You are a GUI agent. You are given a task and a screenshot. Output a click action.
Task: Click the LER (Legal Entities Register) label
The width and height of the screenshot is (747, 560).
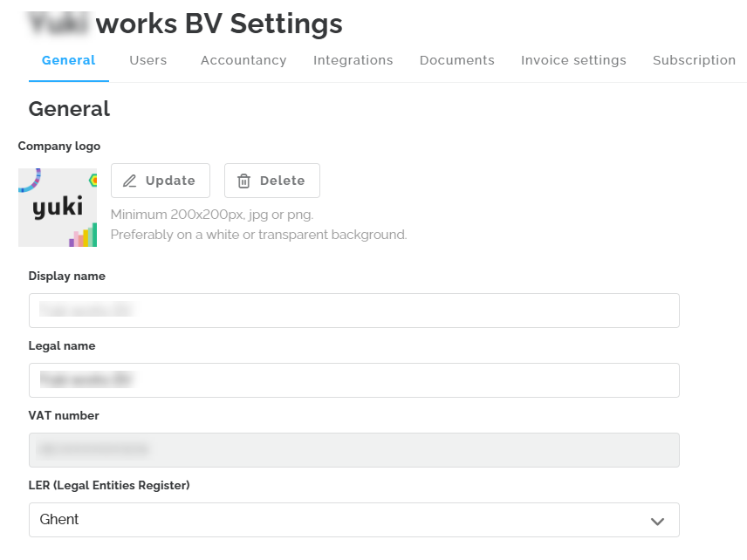point(109,486)
